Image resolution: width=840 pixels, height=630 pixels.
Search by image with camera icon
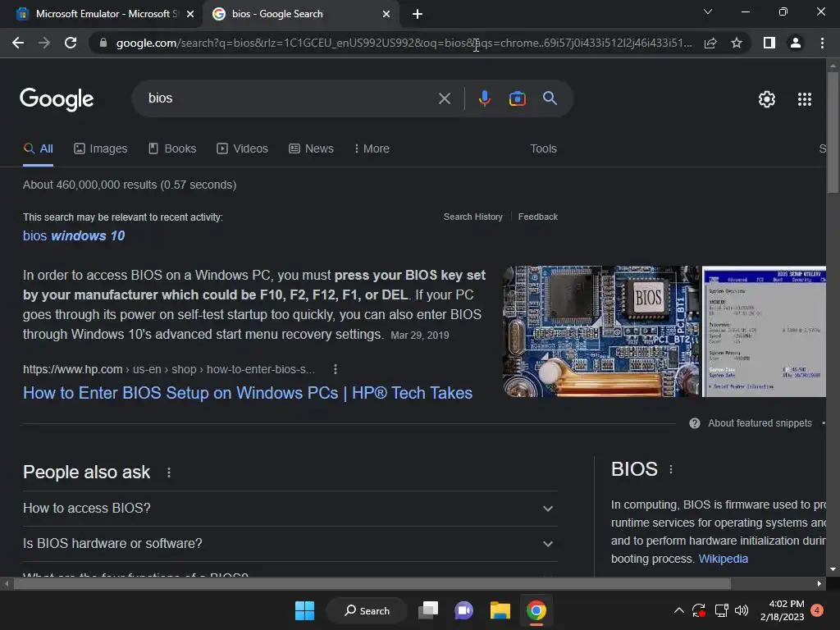pos(517,98)
